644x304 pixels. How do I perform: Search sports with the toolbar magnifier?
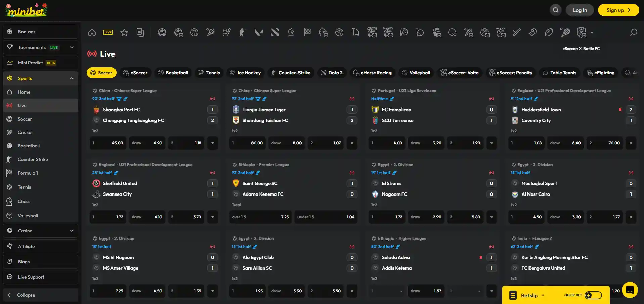(x=634, y=32)
